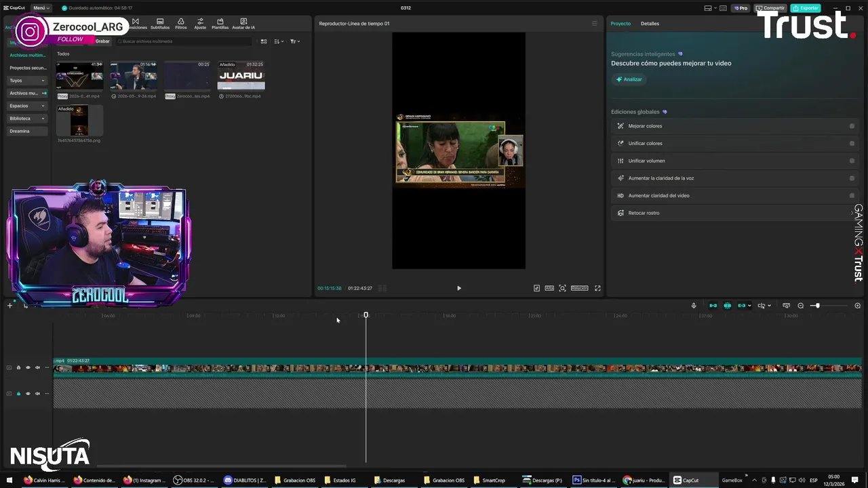The width and height of the screenshot is (868, 488).
Task: Switch to the Proyecto tab
Action: pyautogui.click(x=620, y=24)
